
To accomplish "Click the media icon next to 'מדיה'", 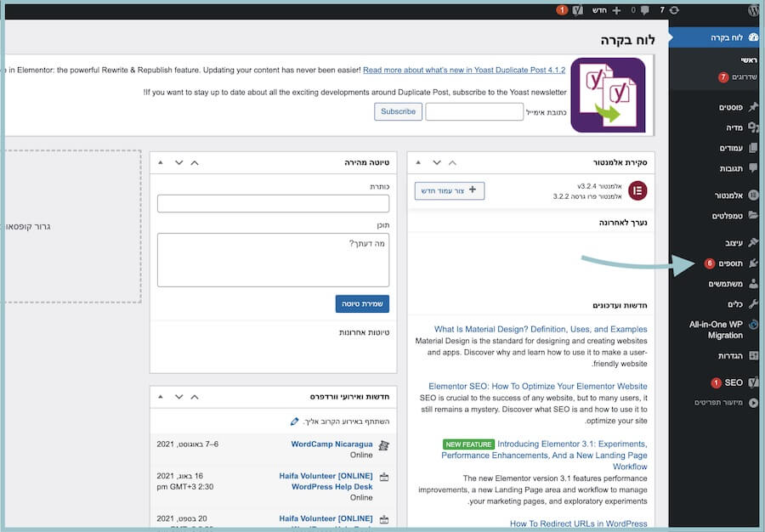I will click(753, 127).
